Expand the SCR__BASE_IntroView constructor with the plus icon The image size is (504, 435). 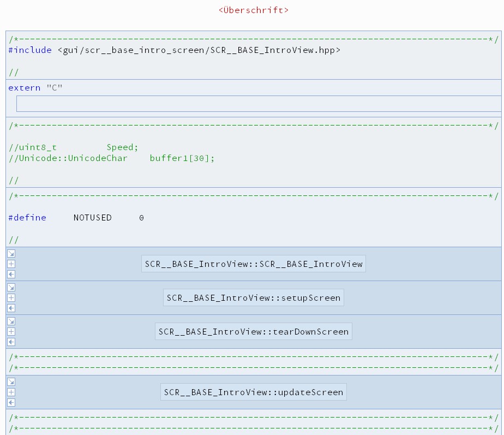(x=11, y=264)
